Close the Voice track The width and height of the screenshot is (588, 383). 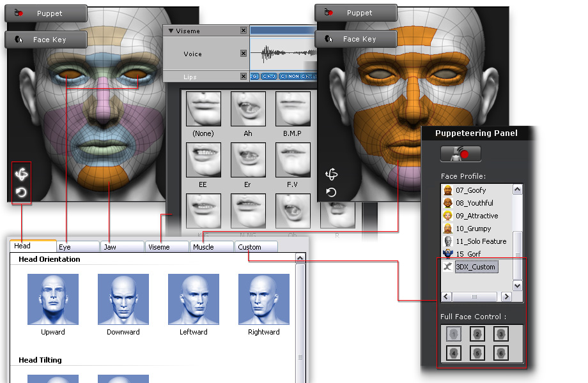pyautogui.click(x=244, y=54)
